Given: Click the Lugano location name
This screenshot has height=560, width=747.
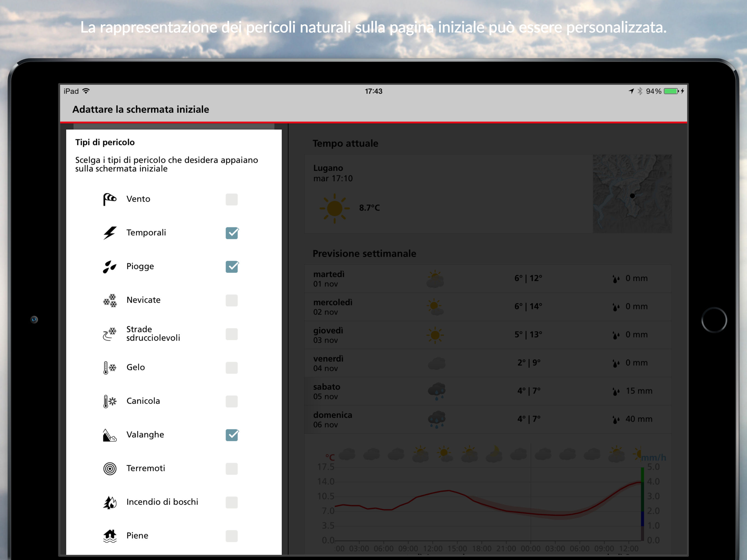Looking at the screenshot, I should 328,168.
